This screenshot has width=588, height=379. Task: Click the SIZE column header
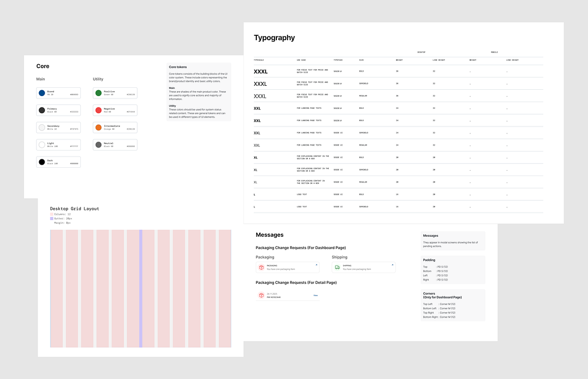362,60
